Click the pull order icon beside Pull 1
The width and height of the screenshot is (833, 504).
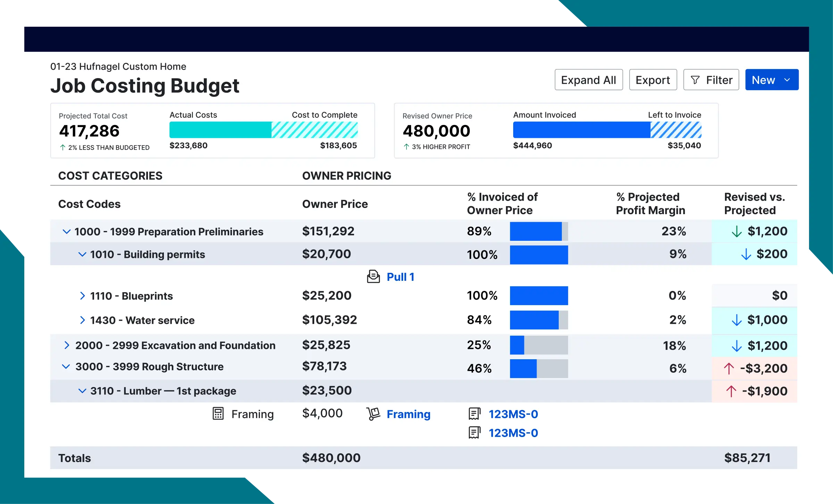pyautogui.click(x=373, y=277)
